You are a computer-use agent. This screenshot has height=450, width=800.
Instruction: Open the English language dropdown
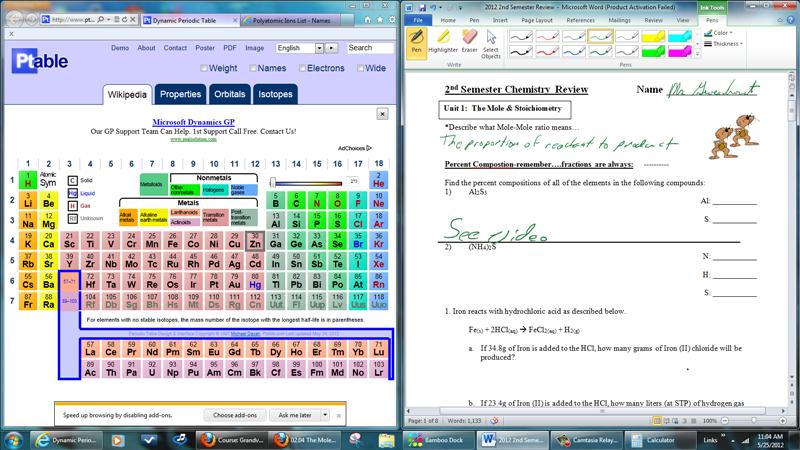pos(299,48)
